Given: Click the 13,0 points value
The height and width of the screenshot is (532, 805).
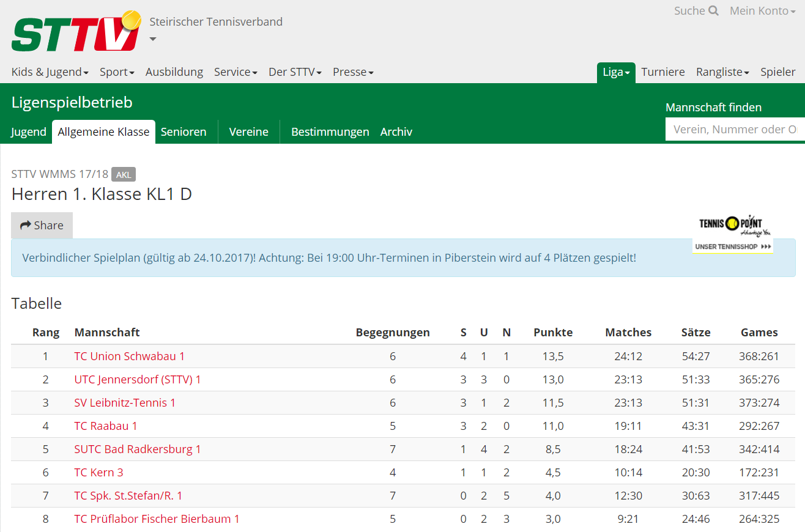Looking at the screenshot, I should (553, 380).
